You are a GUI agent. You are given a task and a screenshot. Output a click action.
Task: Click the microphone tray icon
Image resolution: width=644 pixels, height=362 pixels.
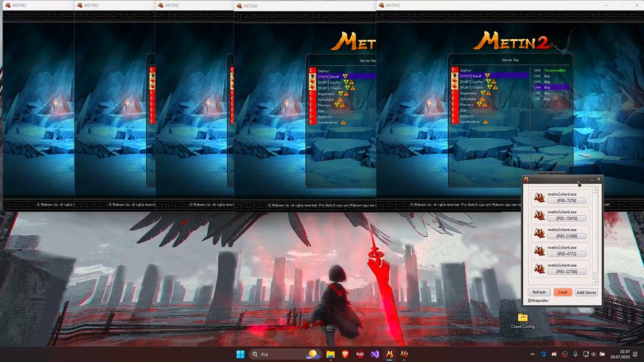tap(576, 354)
